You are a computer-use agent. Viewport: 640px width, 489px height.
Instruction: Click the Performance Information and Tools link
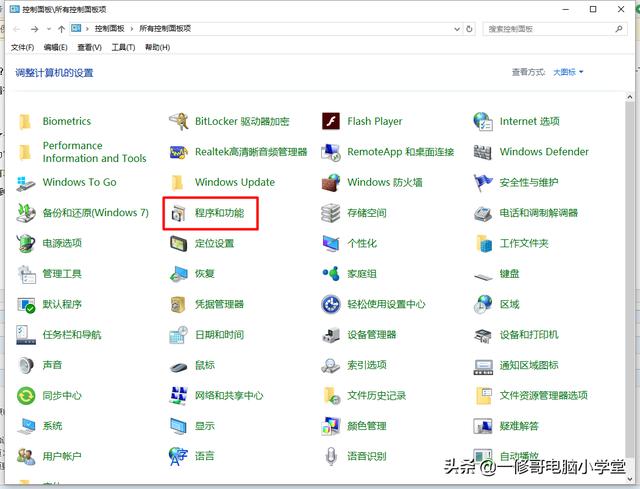[x=94, y=152]
